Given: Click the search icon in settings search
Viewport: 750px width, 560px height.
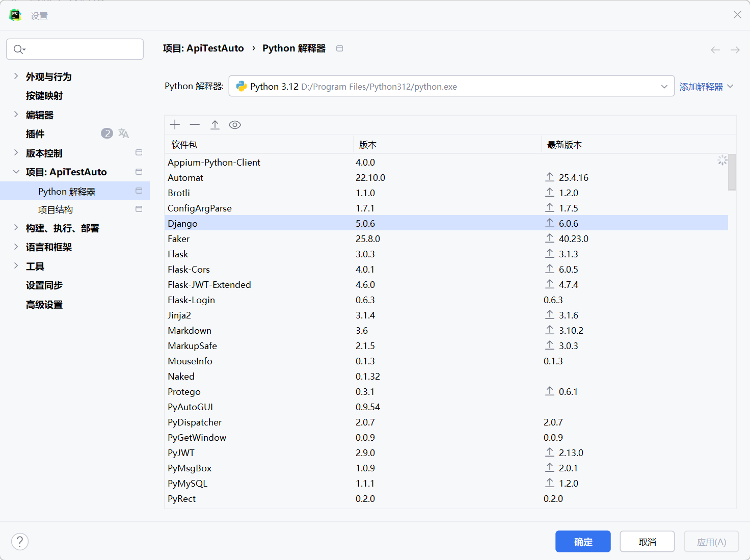Looking at the screenshot, I should 19,49.
